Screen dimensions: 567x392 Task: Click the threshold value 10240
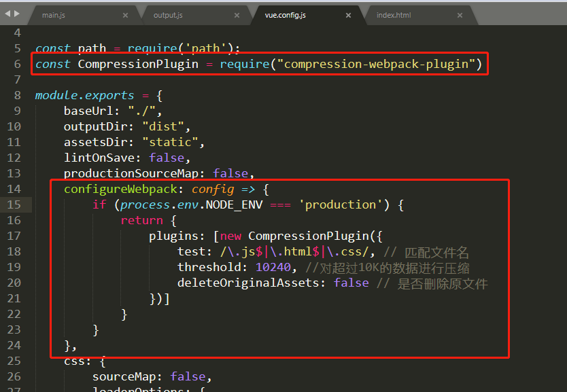point(273,268)
